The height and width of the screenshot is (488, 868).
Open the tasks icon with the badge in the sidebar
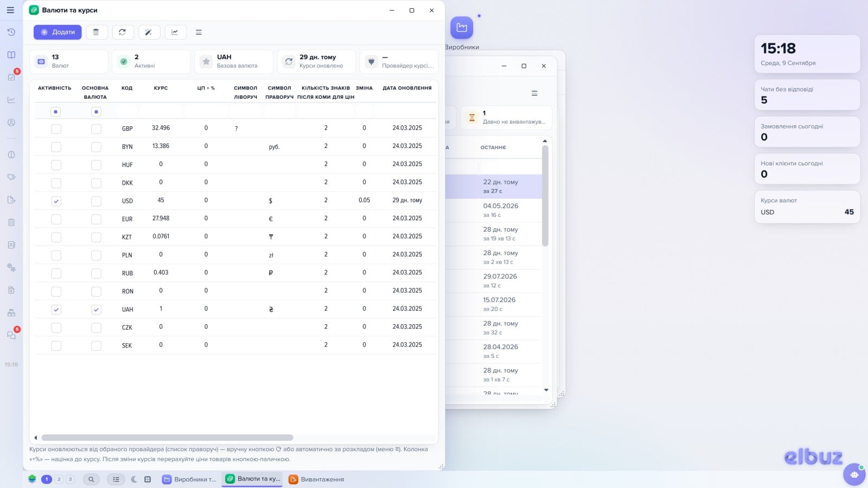coord(11,77)
